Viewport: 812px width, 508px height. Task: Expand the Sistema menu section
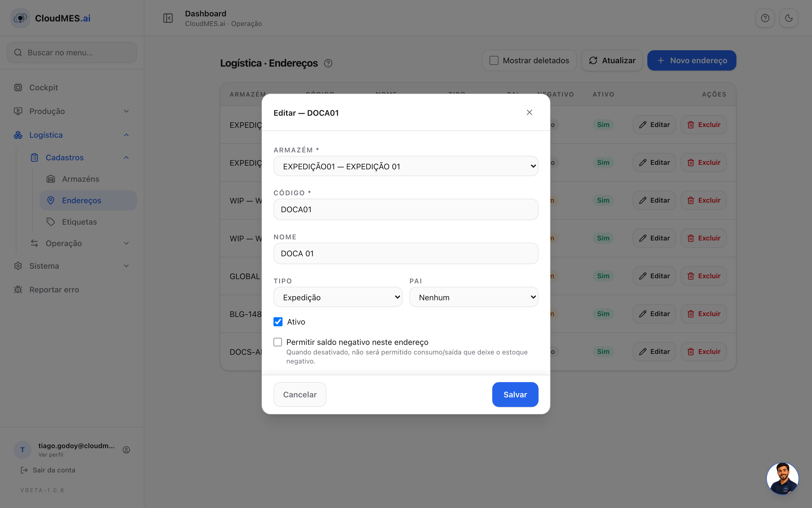tap(72, 266)
